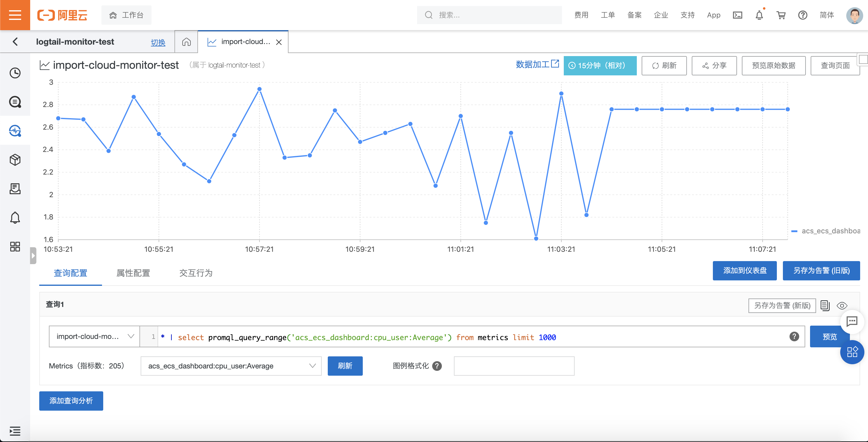The image size is (868, 442).
Task: Click the 添加到仪表盘 button
Action: point(744,271)
